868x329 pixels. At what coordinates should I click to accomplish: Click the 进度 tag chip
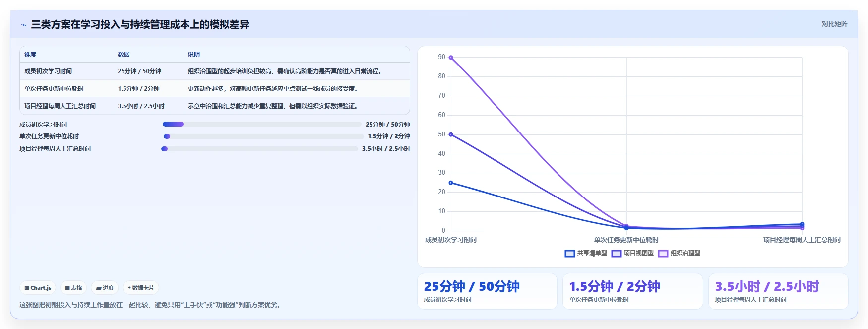pyautogui.click(x=105, y=288)
